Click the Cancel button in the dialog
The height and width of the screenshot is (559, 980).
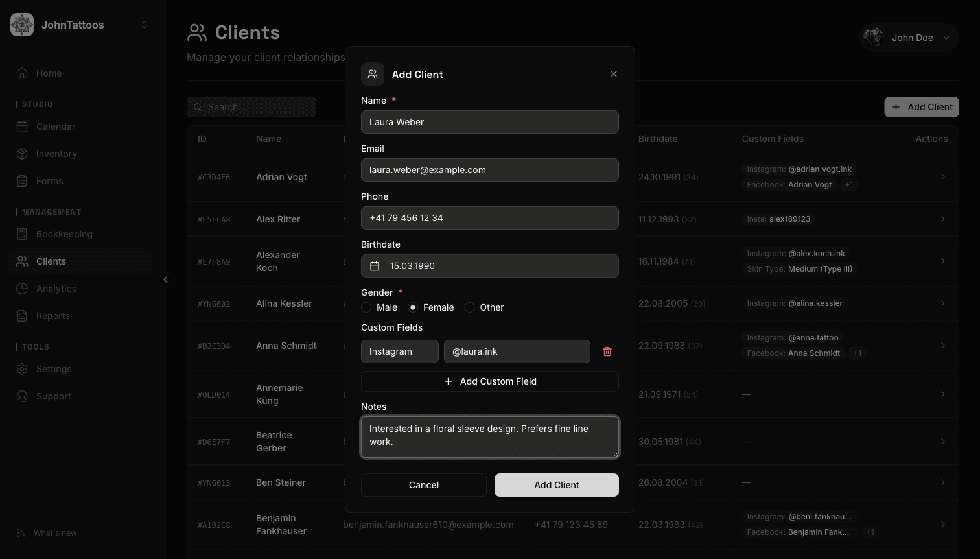pos(423,484)
